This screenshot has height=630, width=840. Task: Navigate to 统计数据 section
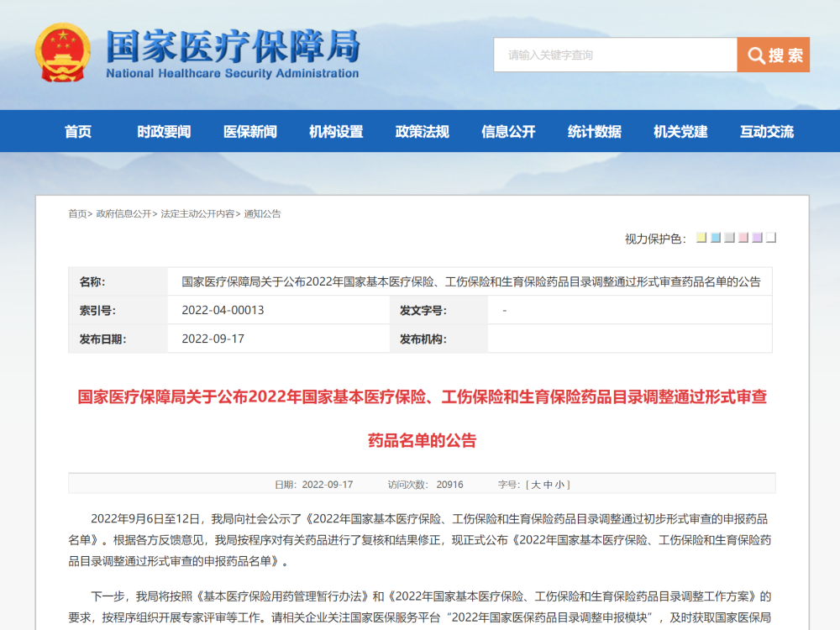click(595, 131)
